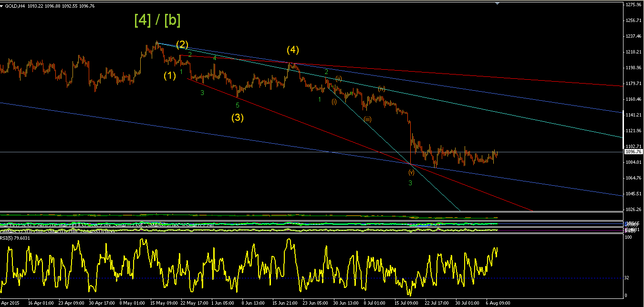Image resolution: width=644 pixels, height=307 pixels.
Task: Click the 1045.51 price scale label
Action: coord(633,194)
